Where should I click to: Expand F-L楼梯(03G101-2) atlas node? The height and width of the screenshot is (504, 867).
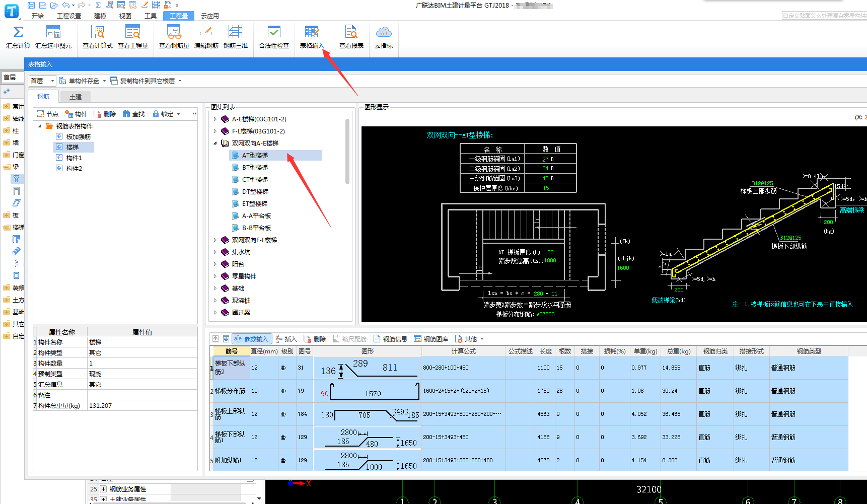point(215,131)
